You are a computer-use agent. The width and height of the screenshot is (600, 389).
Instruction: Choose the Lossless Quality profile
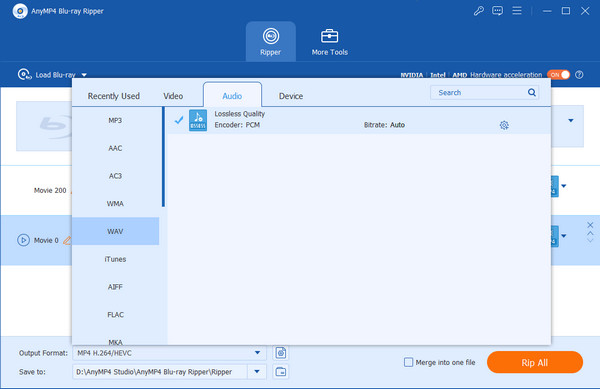tap(359, 120)
